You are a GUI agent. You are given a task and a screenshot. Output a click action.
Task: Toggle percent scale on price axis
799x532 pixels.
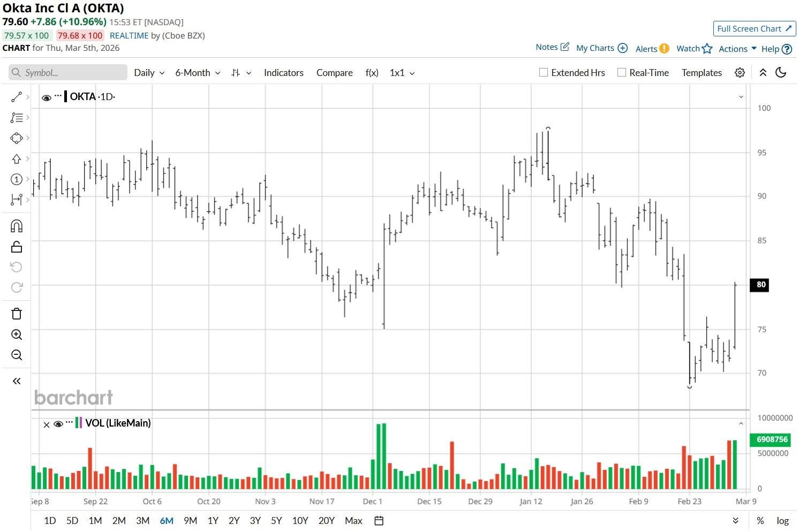coord(760,521)
